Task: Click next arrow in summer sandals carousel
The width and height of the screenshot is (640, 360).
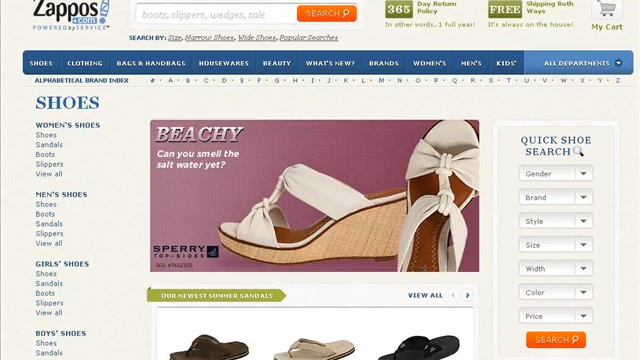Action: (467, 295)
